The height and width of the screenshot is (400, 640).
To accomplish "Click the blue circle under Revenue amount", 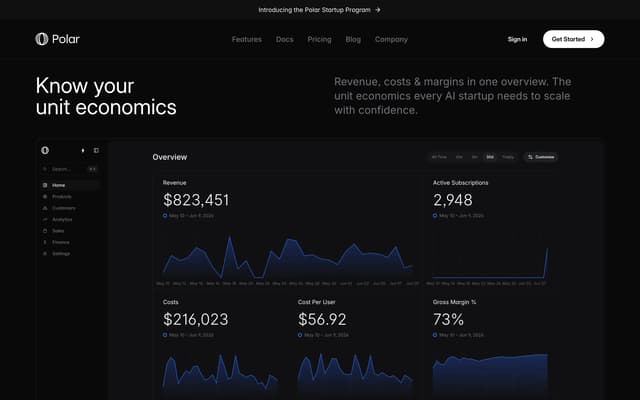I will click(x=165, y=216).
